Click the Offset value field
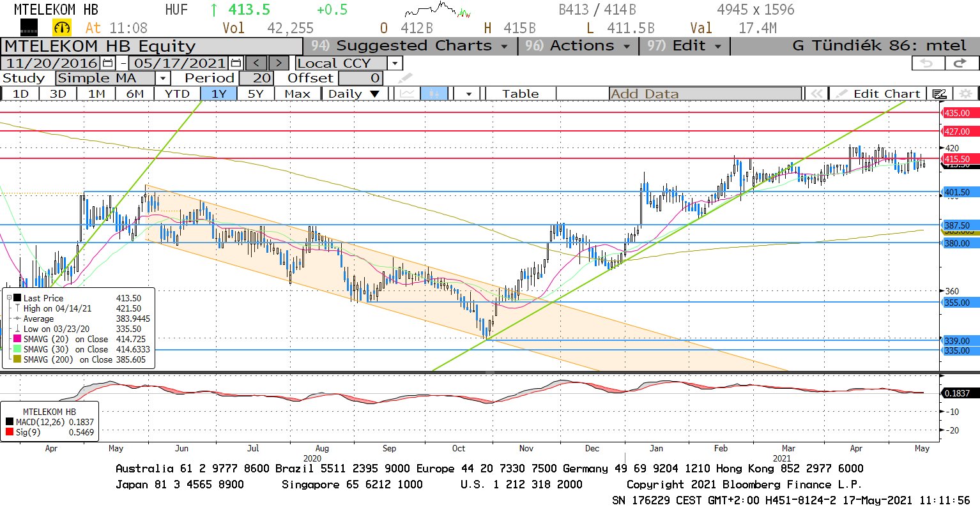The height and width of the screenshot is (519, 980). point(361,79)
